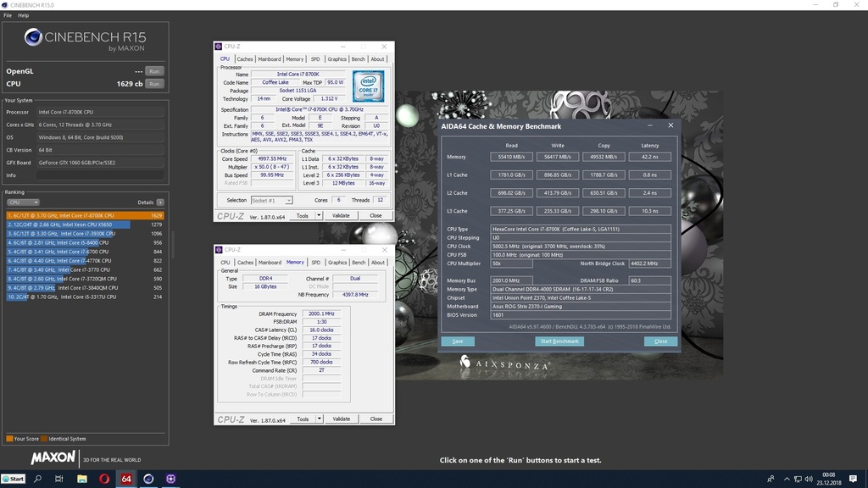The width and height of the screenshot is (868, 488).
Task: Switch to Mainboard tab in upper CPU-Z
Action: [270, 59]
